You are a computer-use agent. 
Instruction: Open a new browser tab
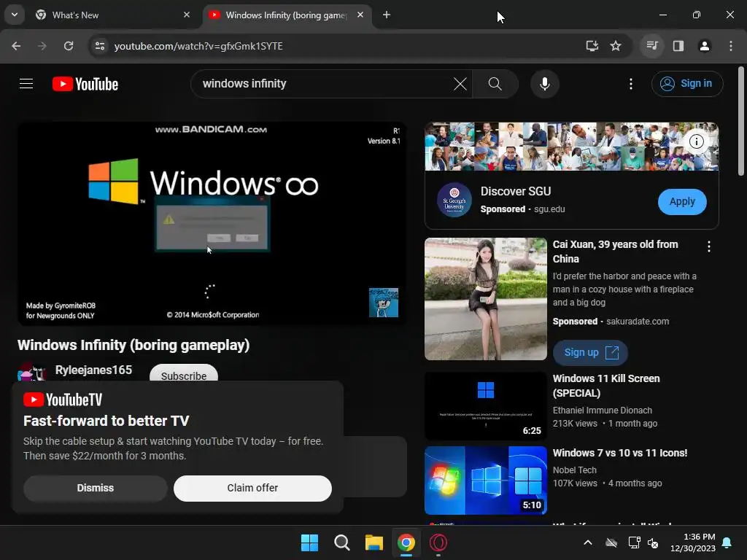coord(387,15)
